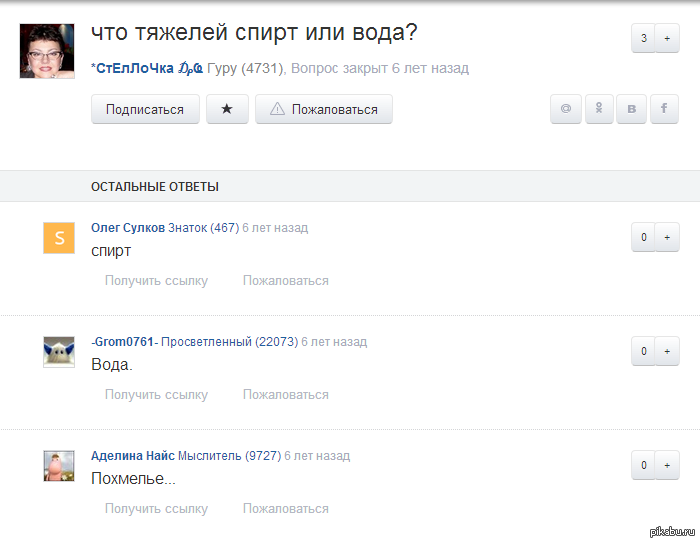Upvote -Grom0761- answer with plus
The width and height of the screenshot is (700, 543).
point(667,351)
